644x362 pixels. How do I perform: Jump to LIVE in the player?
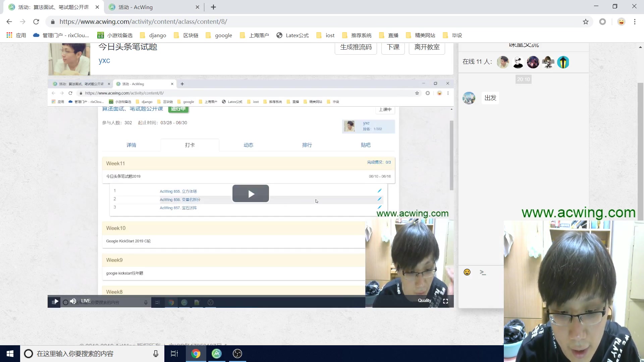(x=86, y=301)
